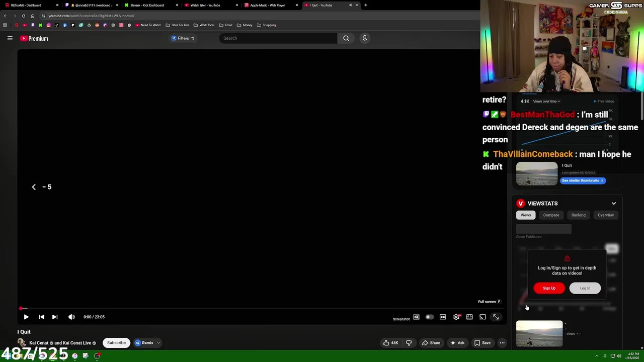Image resolution: width=644 pixels, height=362 pixels.
Task: Open a new browser tab
Action: coord(366,5)
